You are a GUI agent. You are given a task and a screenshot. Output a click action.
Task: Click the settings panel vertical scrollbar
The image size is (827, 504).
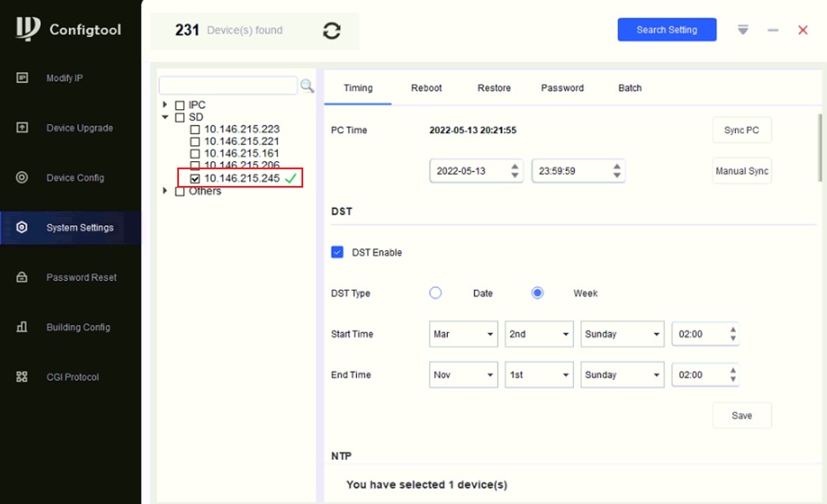click(x=820, y=148)
